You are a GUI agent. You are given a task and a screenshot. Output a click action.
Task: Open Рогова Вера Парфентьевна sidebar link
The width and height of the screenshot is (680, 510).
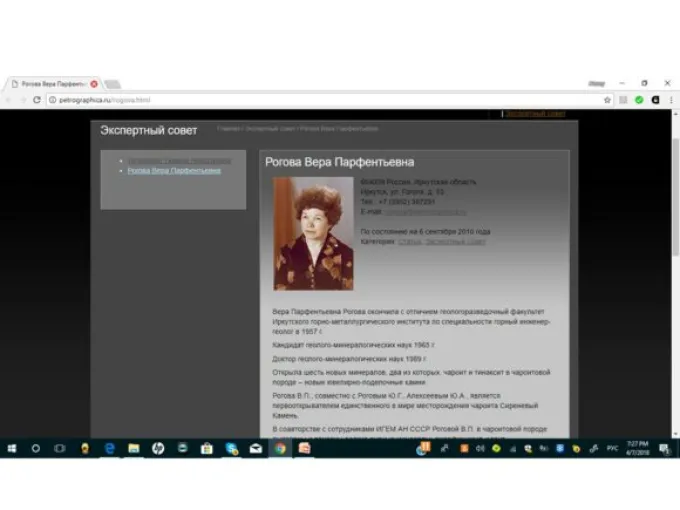tap(174, 171)
